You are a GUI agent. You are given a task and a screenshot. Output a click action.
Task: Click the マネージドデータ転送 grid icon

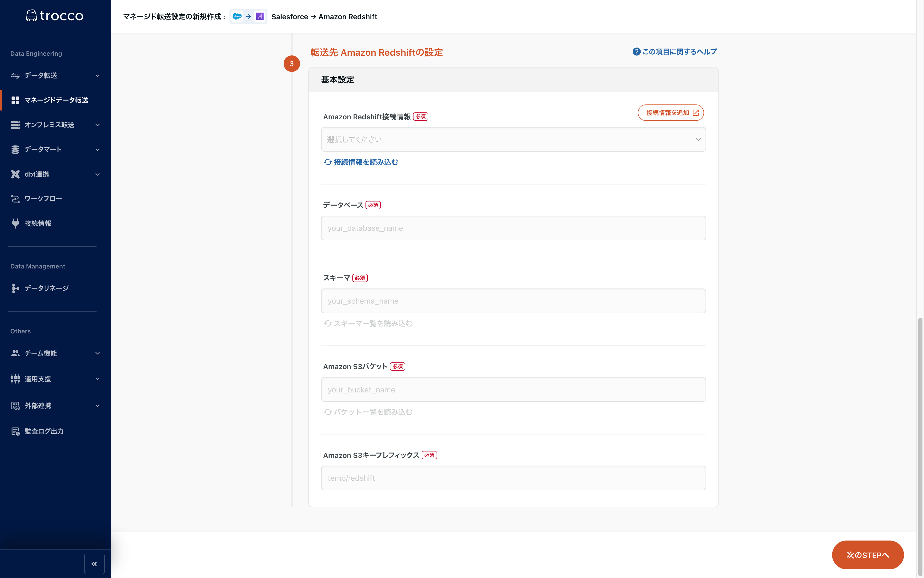click(15, 100)
